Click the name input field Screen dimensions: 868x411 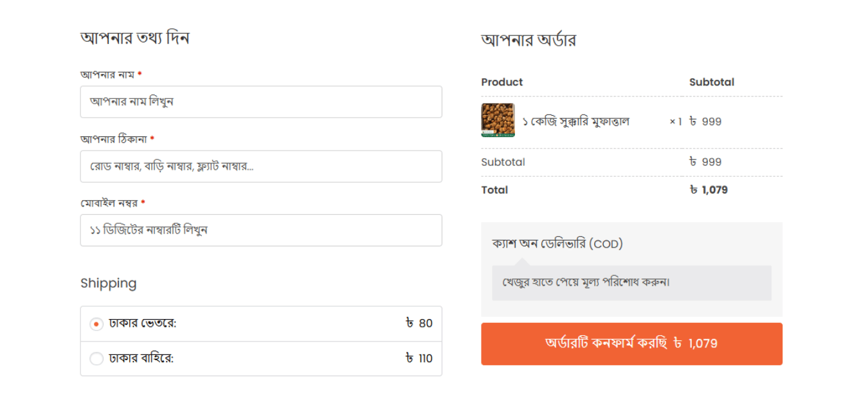point(260,102)
